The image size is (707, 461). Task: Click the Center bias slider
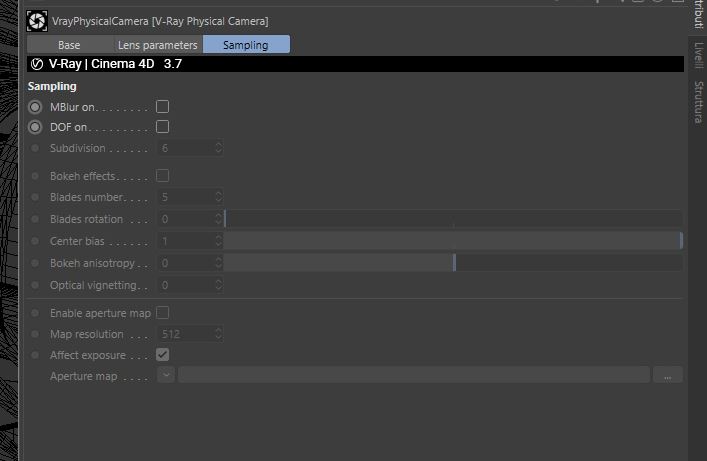tap(454, 241)
